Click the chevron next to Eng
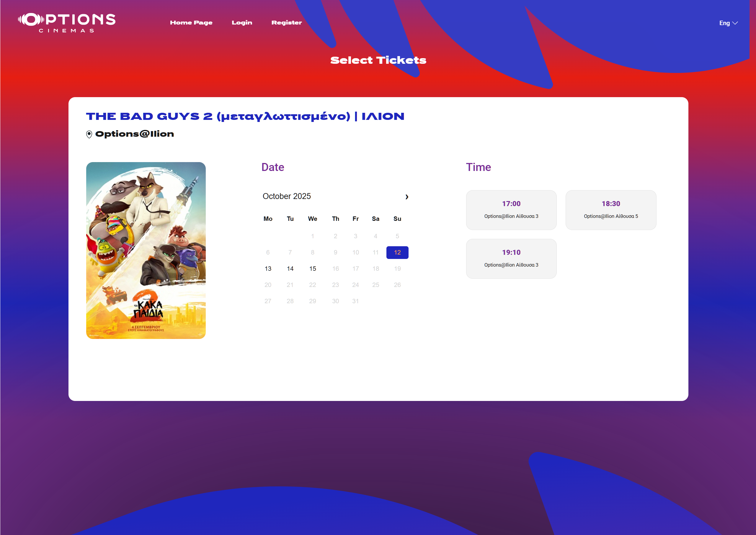The image size is (756, 535). 735,23
